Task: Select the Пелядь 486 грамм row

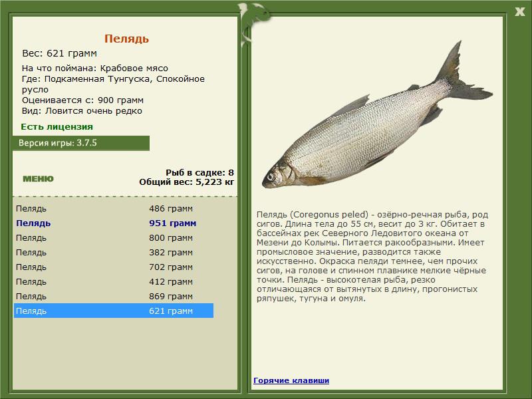Action: click(x=114, y=209)
